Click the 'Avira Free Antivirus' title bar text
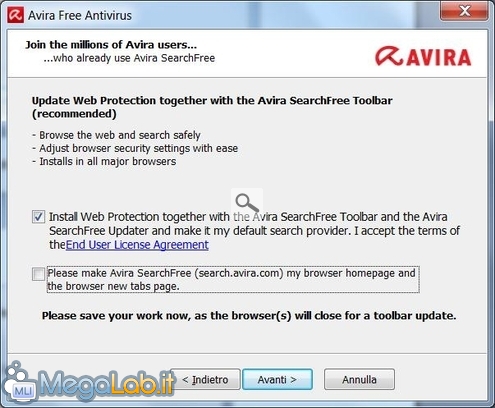Viewport: 495px width, 408px height. tap(80, 16)
